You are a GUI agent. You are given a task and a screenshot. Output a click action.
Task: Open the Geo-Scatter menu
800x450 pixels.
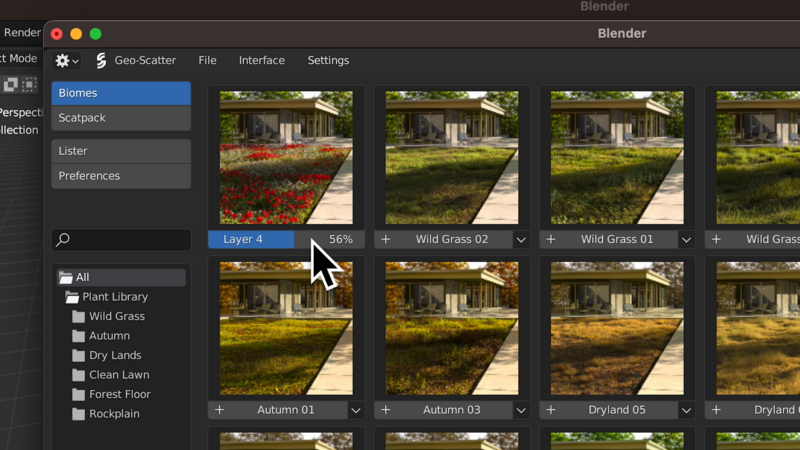(145, 60)
